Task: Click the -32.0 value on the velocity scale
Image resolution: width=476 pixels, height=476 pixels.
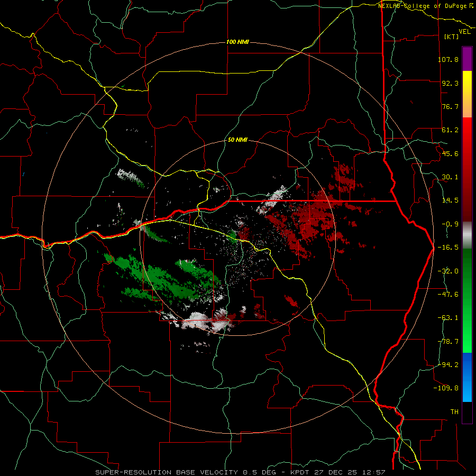Action: [x=448, y=271]
